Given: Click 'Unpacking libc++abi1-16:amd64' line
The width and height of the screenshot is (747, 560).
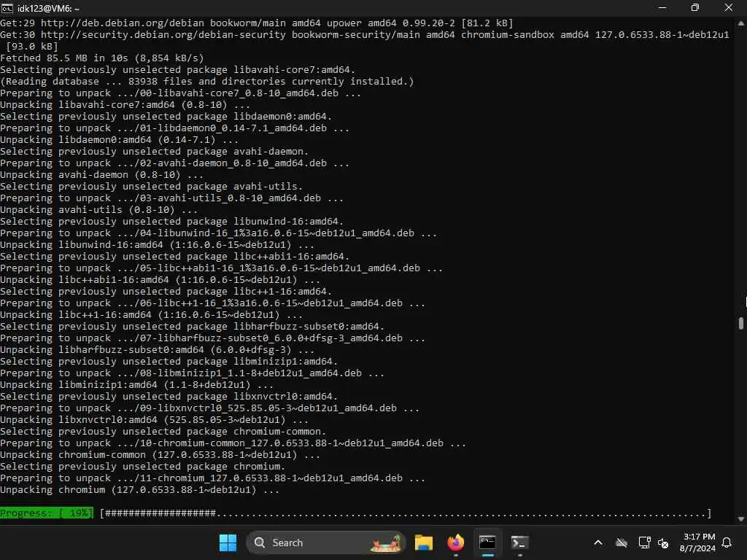Looking at the screenshot, I should click(x=160, y=280).
